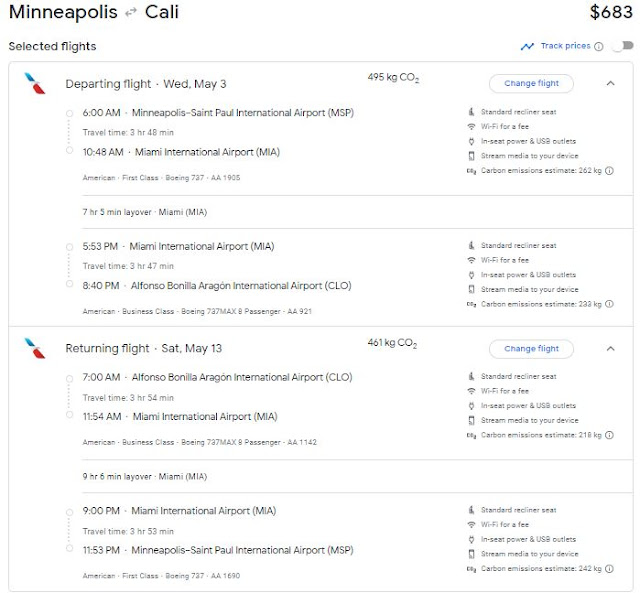Click the power outlet icon for flight AA 1142

[x=471, y=406]
